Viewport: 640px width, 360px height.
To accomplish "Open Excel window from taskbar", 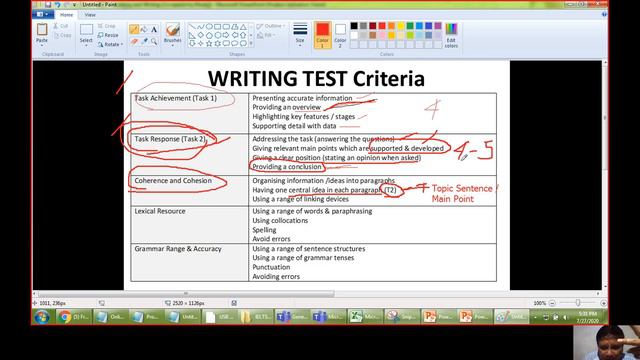I will (365, 317).
